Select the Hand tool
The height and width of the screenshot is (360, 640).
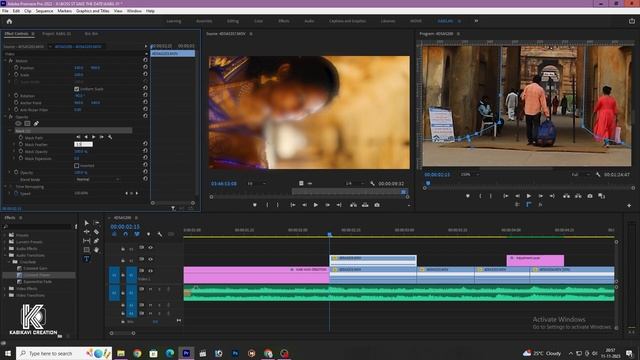click(x=96, y=250)
